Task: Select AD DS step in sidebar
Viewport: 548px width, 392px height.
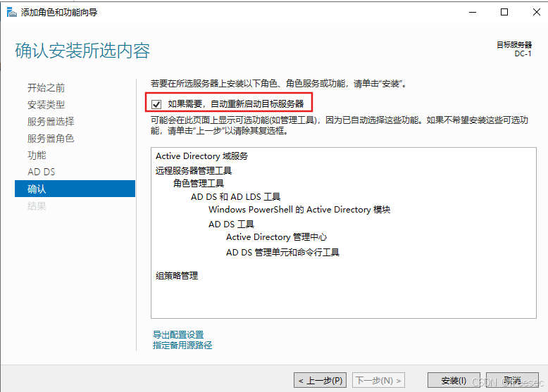Action: [42, 172]
